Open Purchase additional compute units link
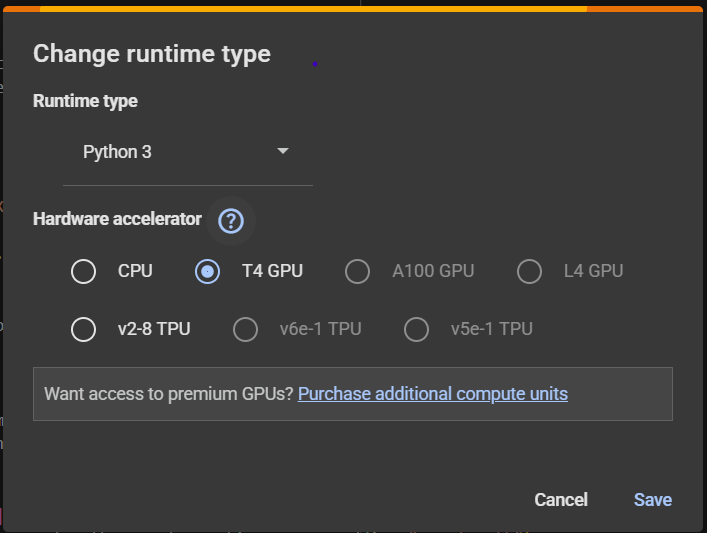The height and width of the screenshot is (533, 707). (x=433, y=394)
